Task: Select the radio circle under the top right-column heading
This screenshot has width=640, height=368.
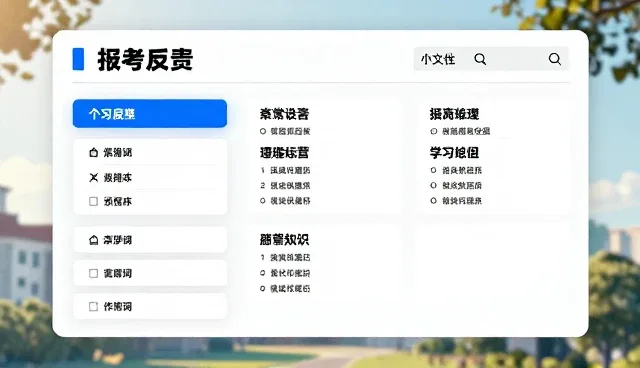Action: (x=434, y=131)
